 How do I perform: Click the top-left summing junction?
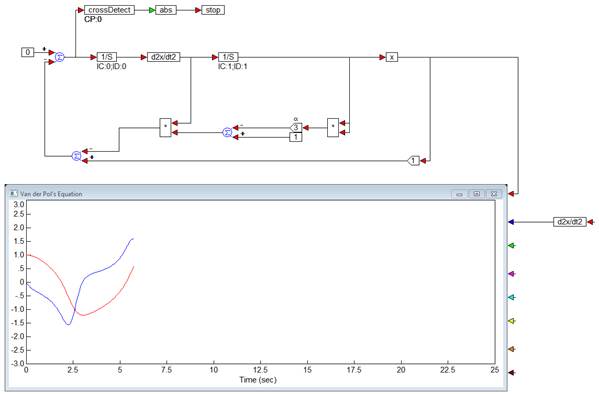tap(60, 57)
